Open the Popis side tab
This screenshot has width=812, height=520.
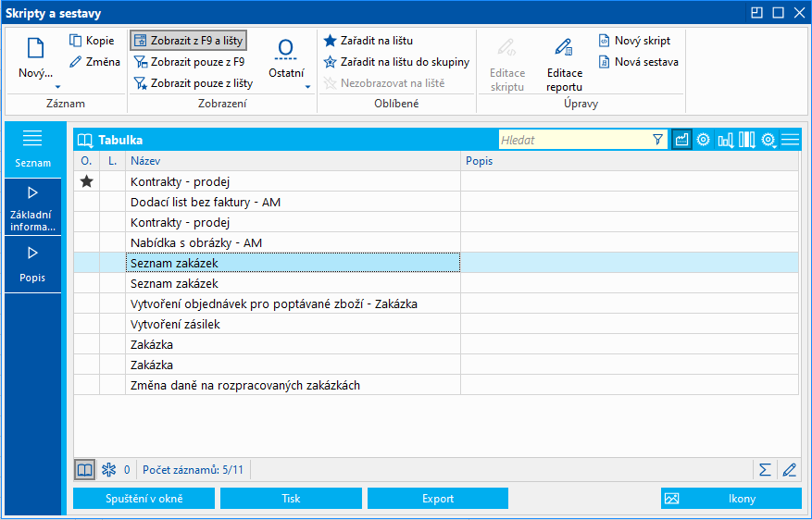click(32, 265)
